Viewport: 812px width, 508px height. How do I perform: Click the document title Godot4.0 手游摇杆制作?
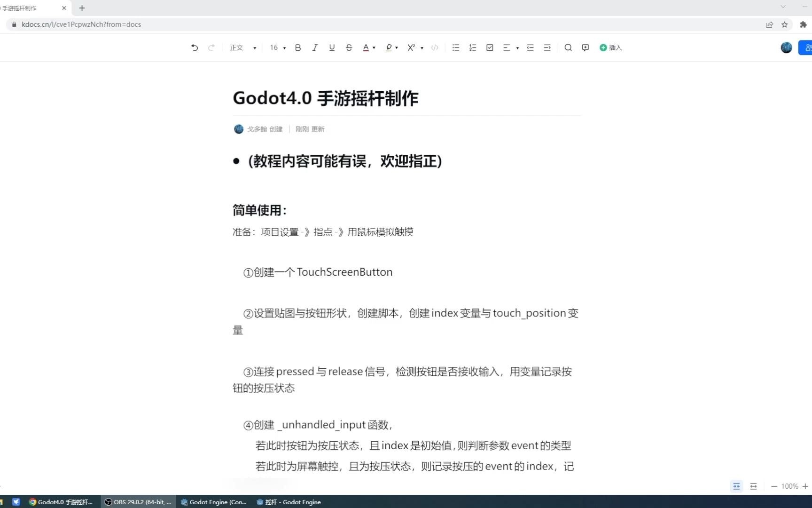coord(325,98)
